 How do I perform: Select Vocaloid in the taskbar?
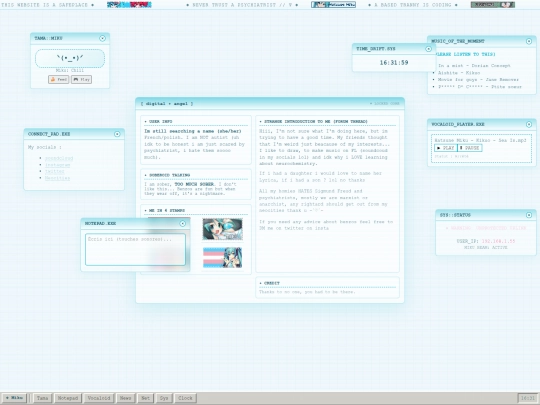tap(99, 398)
